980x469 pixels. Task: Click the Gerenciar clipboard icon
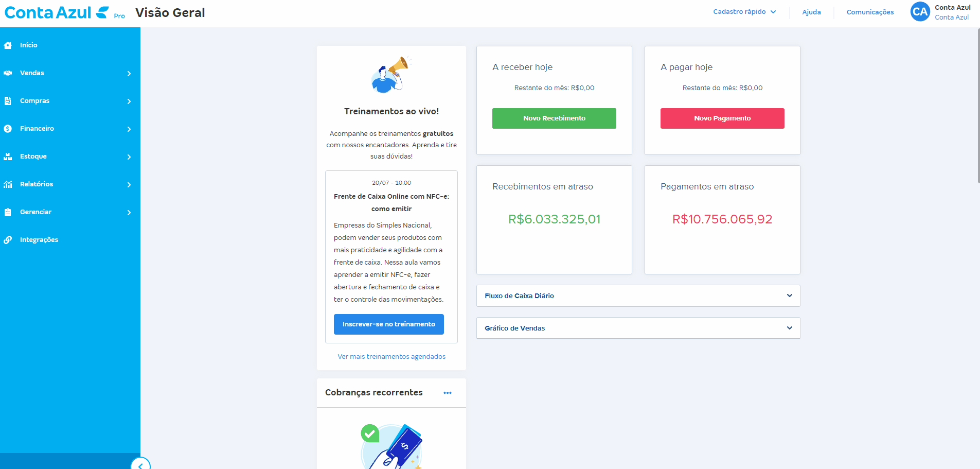[x=8, y=212]
